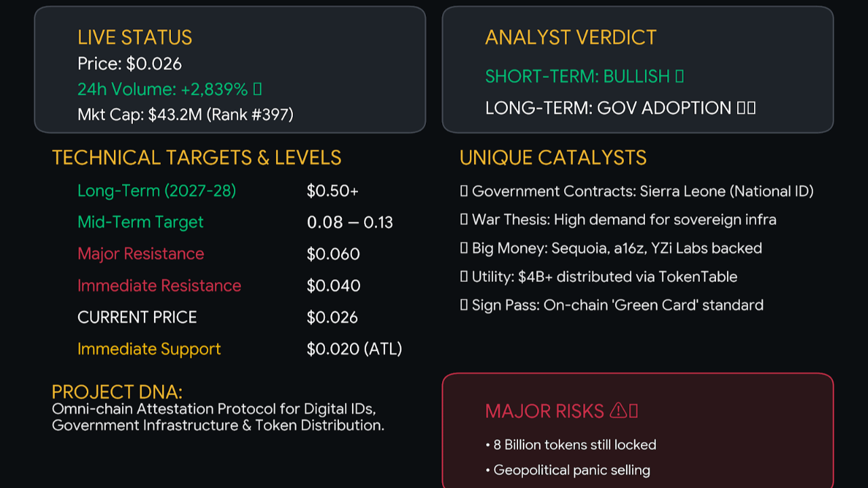Screen dimensions: 868x488
Task: Click the Mkt Cap $43.2M rank text
Action: point(185,115)
